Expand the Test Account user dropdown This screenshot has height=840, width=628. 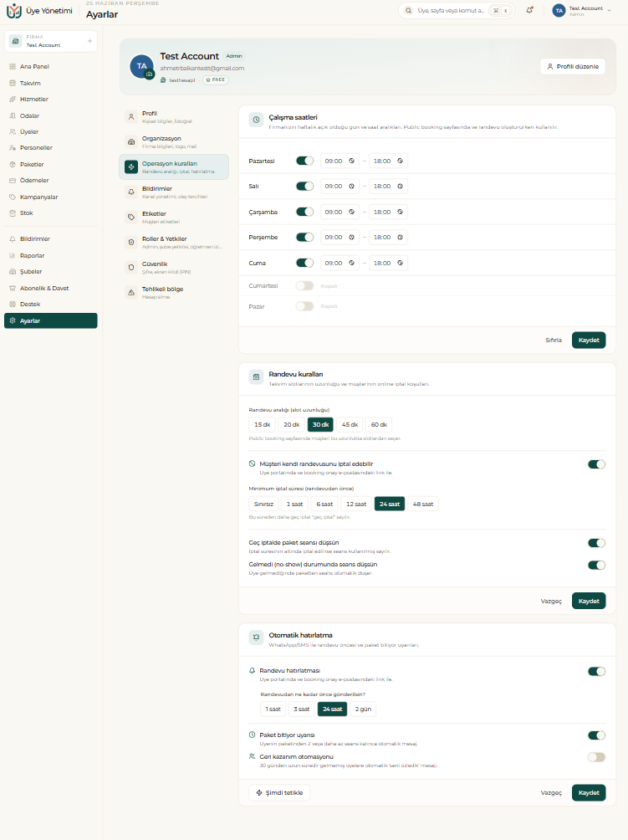[582, 11]
